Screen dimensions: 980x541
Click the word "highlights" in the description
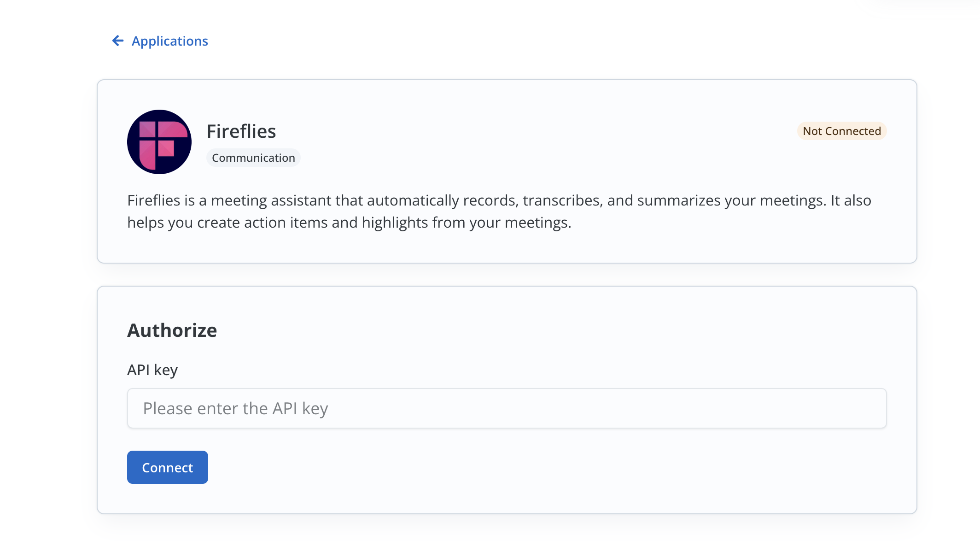395,223
